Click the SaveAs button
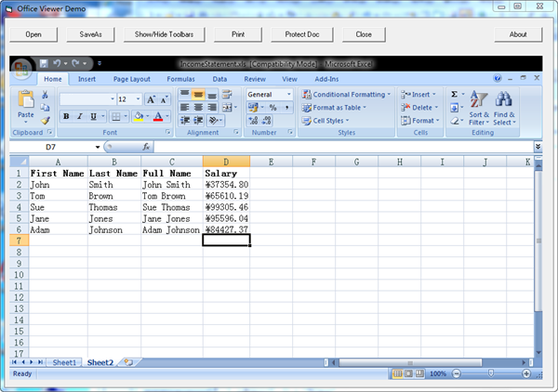Viewport: 558px width, 392px height. (x=90, y=34)
